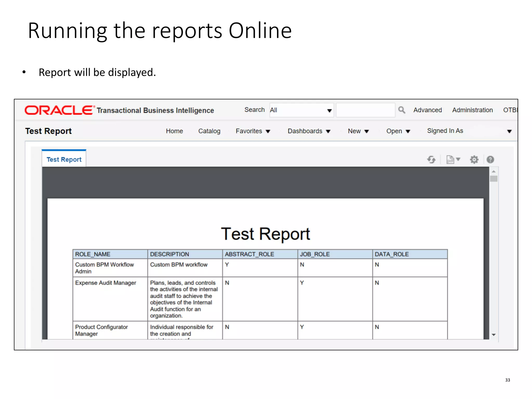532x399 pixels.
Task: Open the PDF export view icon
Action: pyautogui.click(x=450, y=159)
